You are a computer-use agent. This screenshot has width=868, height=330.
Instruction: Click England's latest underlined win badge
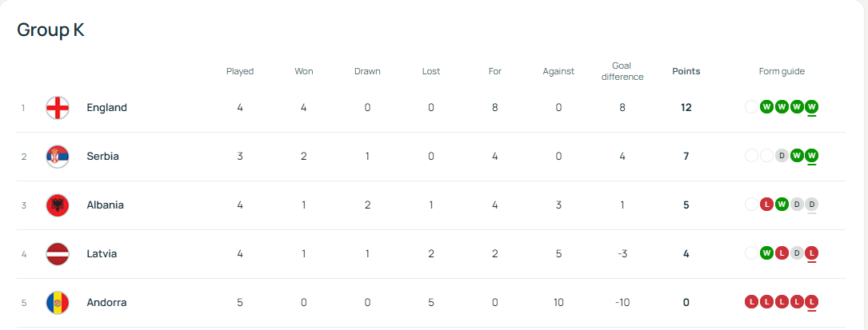point(812,107)
